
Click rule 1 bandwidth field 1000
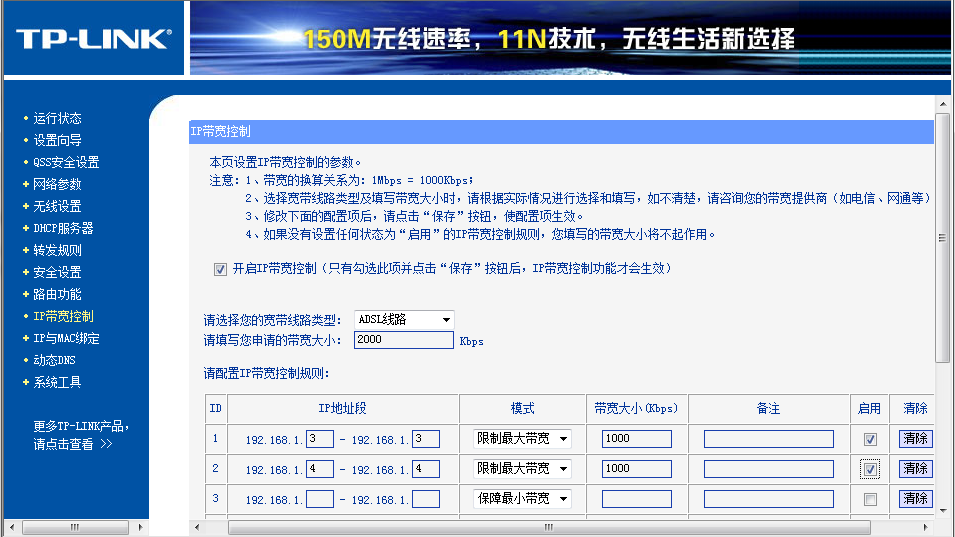636,439
